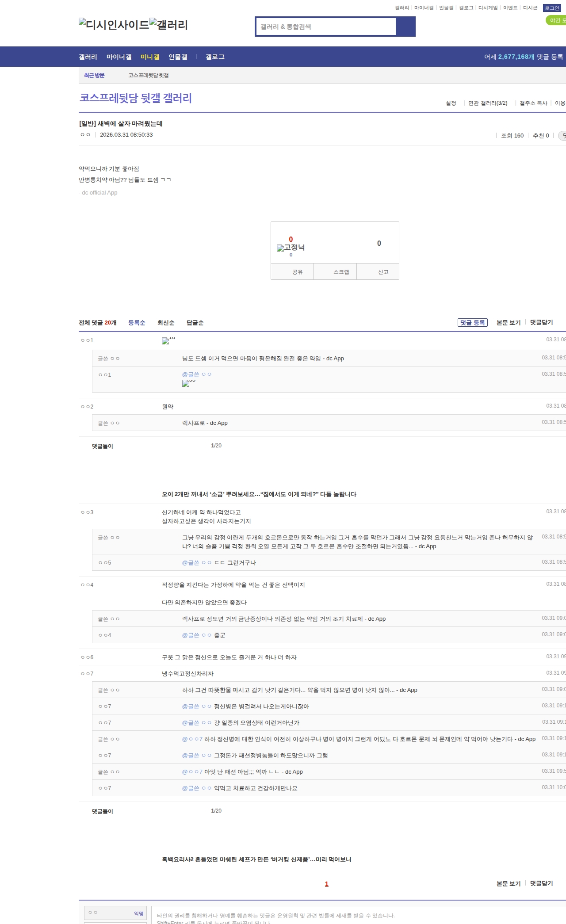This screenshot has width=566, height=924.
Task: Click the DCInside logo image
Action: tap(114, 25)
